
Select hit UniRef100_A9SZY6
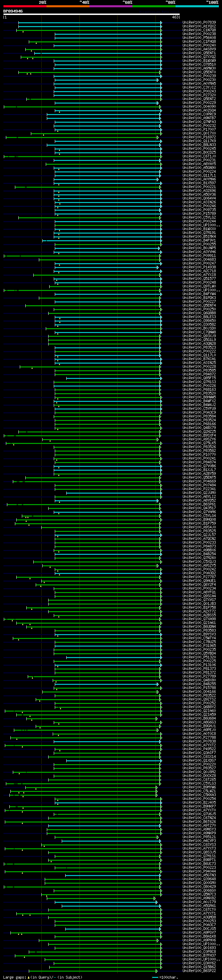point(199,439)
